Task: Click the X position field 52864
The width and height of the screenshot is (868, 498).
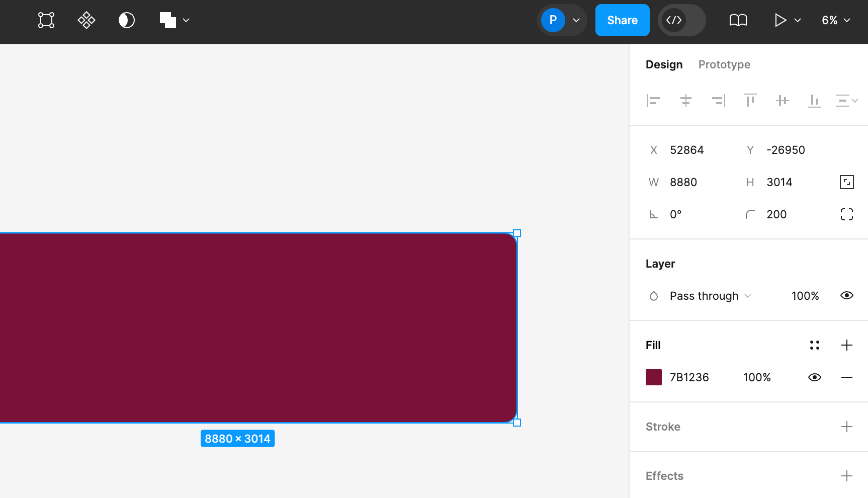Action: coord(687,150)
